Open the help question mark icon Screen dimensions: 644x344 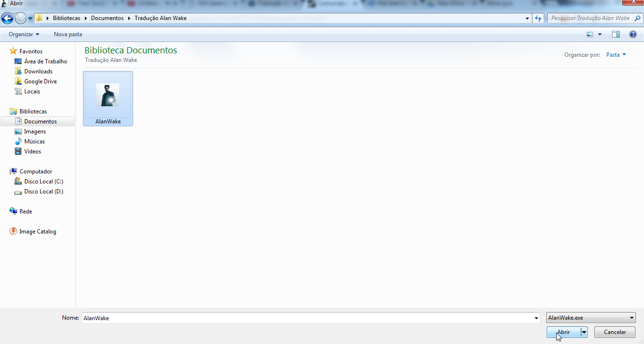633,34
